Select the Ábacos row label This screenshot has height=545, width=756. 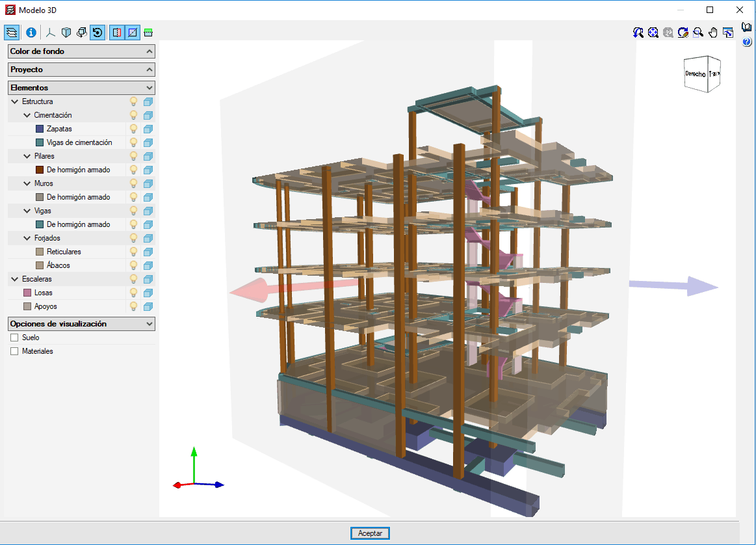tap(59, 265)
